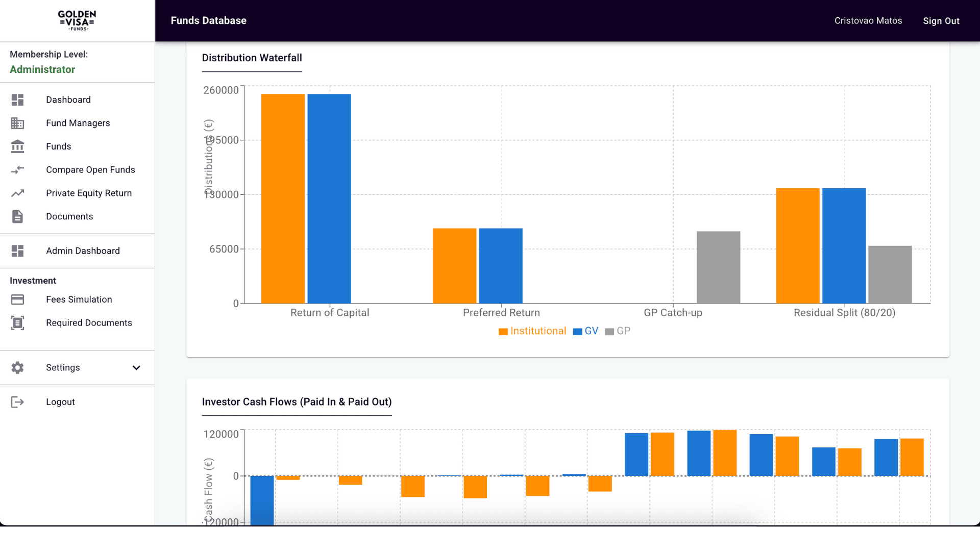
Task: Click the Preferred Return axis label
Action: point(501,313)
